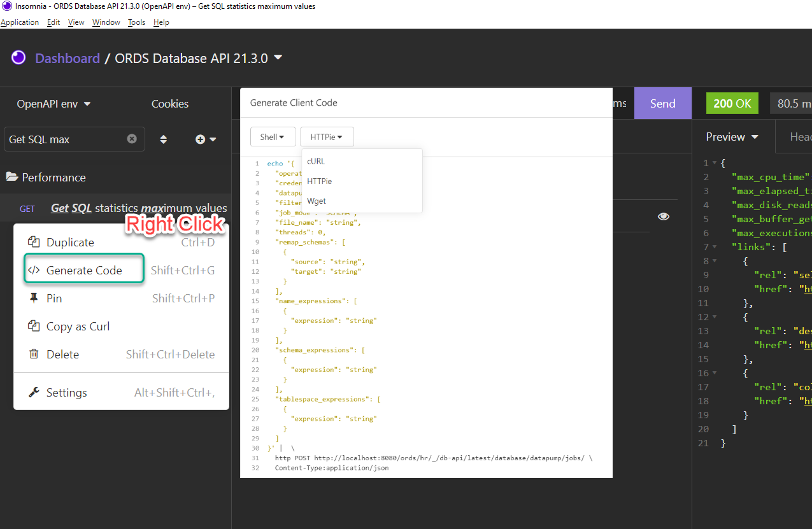The width and height of the screenshot is (812, 529).
Task: Select HTTPie from the client list
Action: pos(362,181)
